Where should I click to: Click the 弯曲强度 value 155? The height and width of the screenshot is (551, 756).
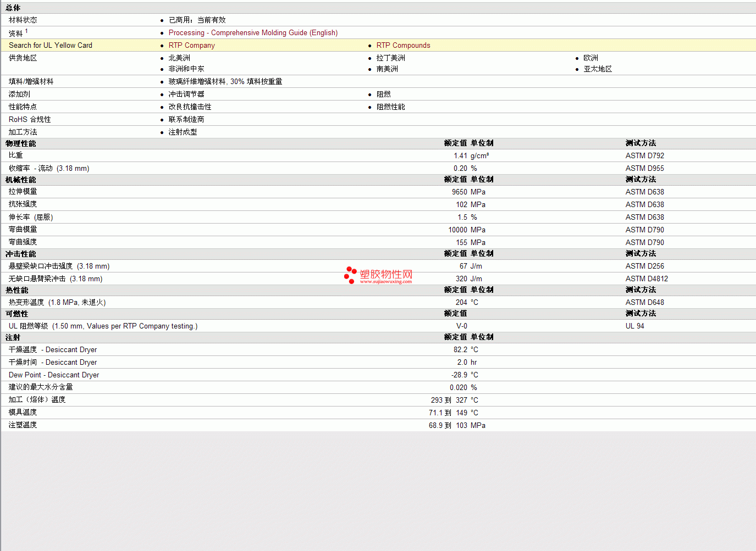tap(461, 243)
